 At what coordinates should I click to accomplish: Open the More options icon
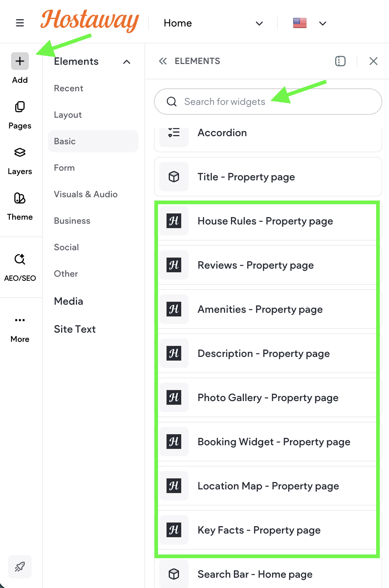point(20,320)
